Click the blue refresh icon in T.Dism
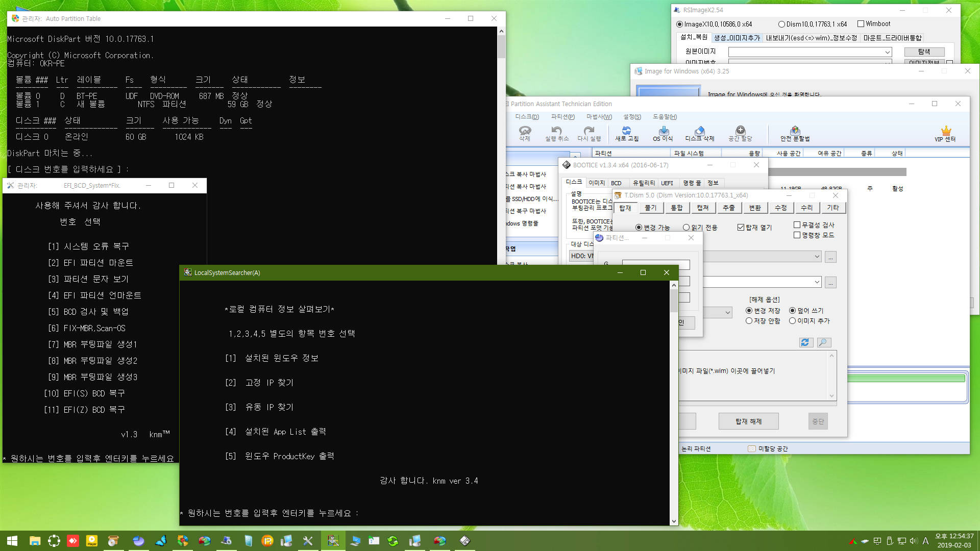 [x=806, y=343]
